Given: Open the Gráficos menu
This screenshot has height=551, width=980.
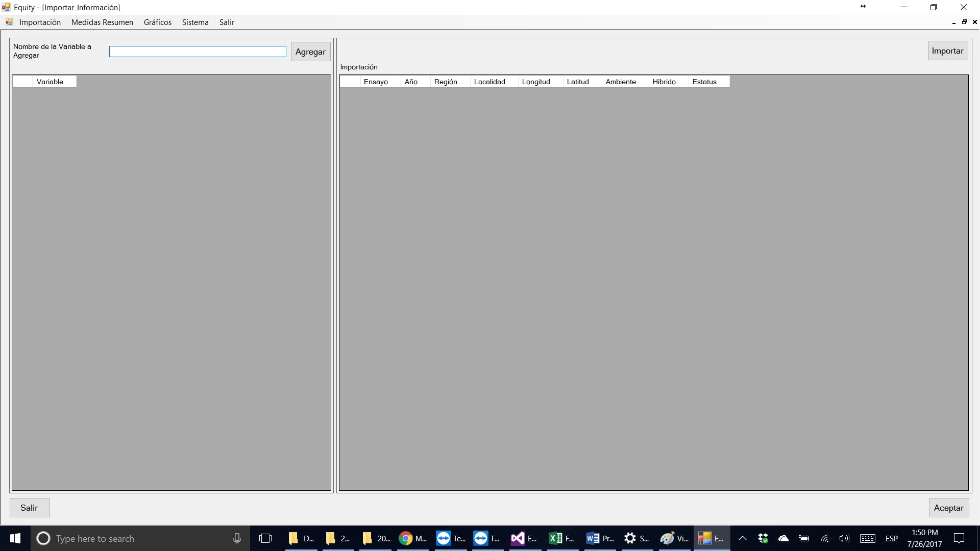Looking at the screenshot, I should tap(158, 22).
